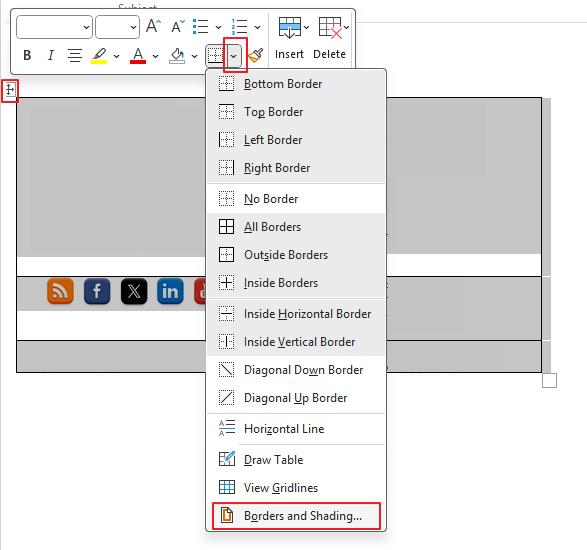Expand the numbering list dropdown arrow
The width and height of the screenshot is (587, 550).
click(257, 27)
